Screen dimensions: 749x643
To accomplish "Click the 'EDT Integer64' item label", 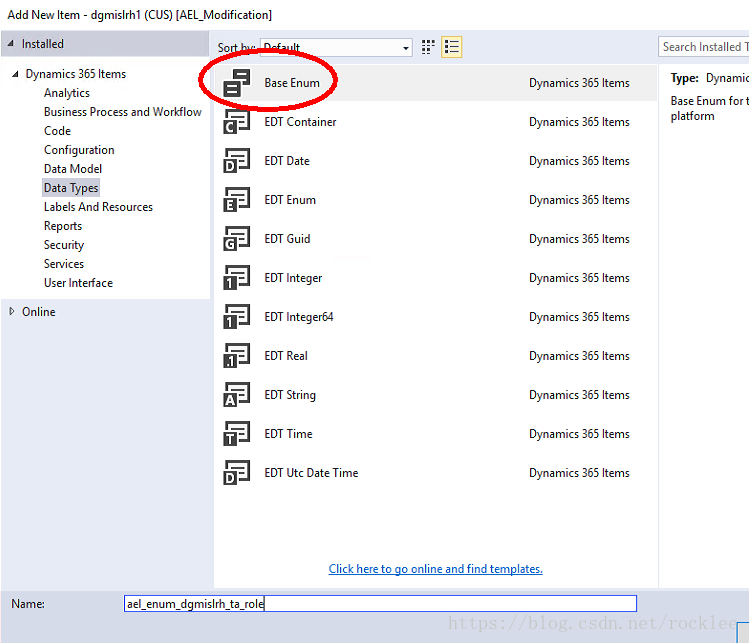I will coord(299,317).
